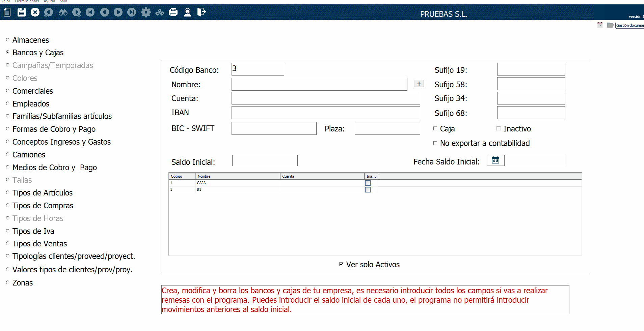
Task: Uncheck Ver solo Activos
Action: 341,264
